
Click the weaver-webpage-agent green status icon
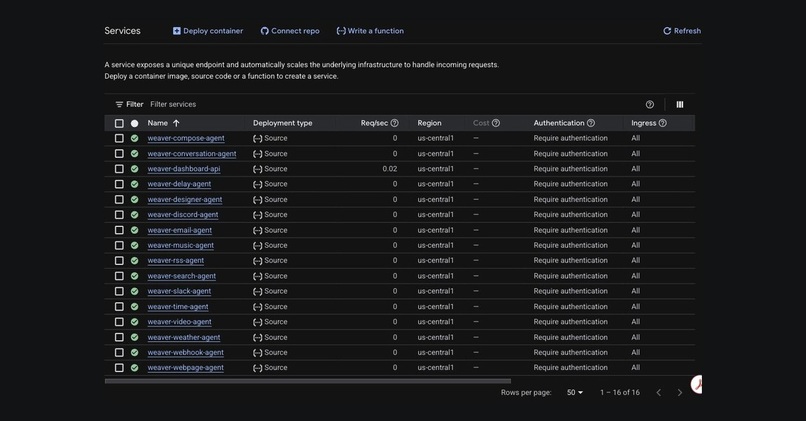[134, 368]
